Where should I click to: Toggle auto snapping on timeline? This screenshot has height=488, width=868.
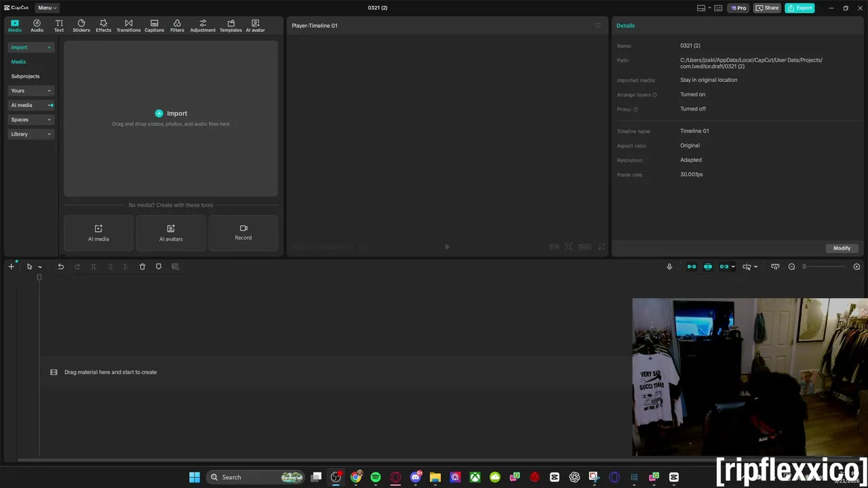(708, 266)
